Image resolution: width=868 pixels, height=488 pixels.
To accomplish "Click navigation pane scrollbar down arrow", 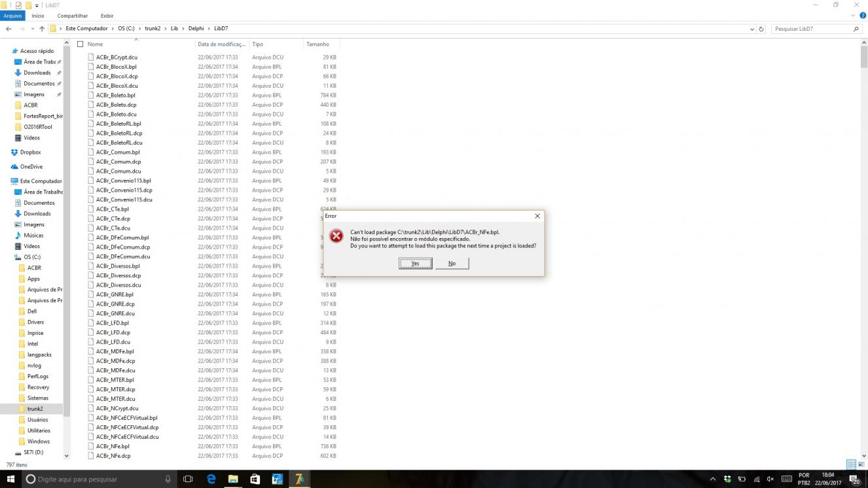I will tap(67, 456).
